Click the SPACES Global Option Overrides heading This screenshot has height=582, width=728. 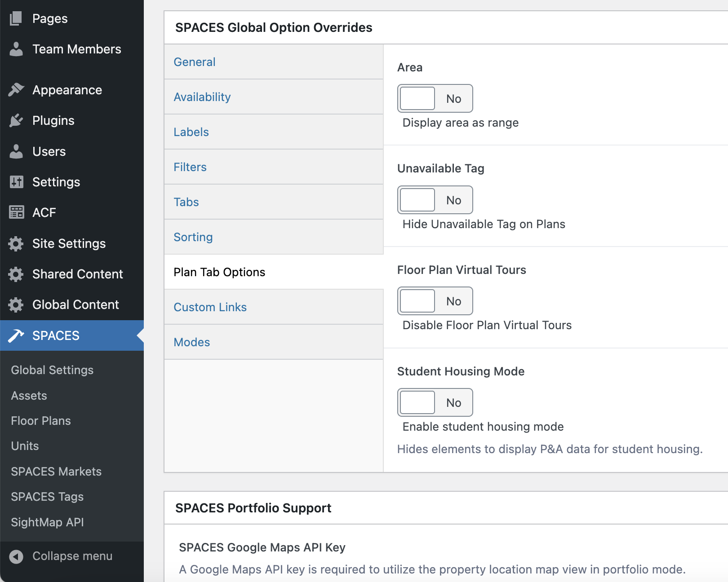[274, 27]
